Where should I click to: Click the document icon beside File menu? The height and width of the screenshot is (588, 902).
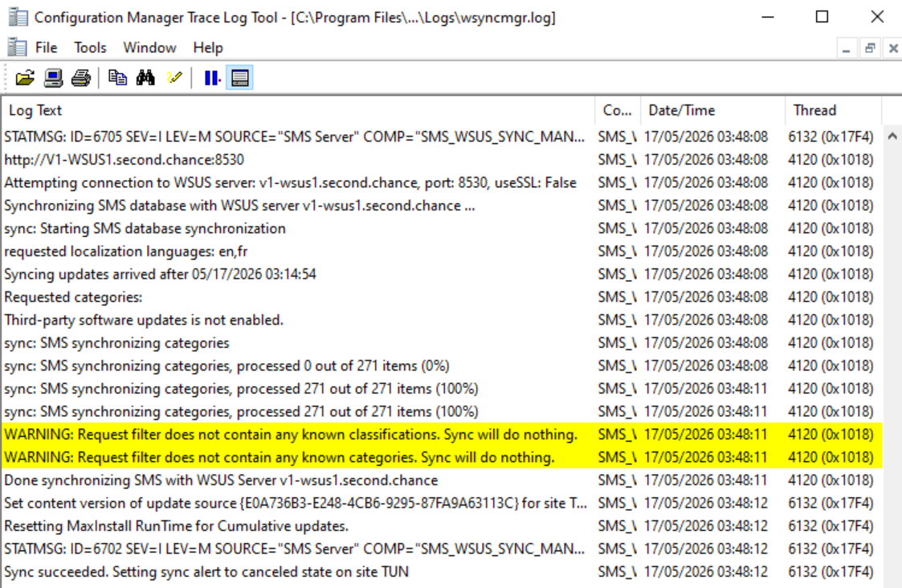(17, 47)
